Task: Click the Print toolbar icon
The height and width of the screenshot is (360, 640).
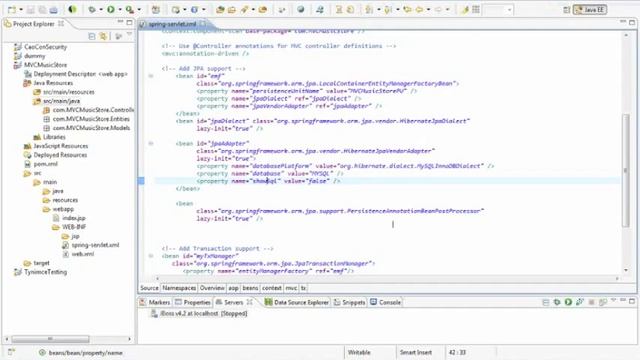Action: [53, 9]
